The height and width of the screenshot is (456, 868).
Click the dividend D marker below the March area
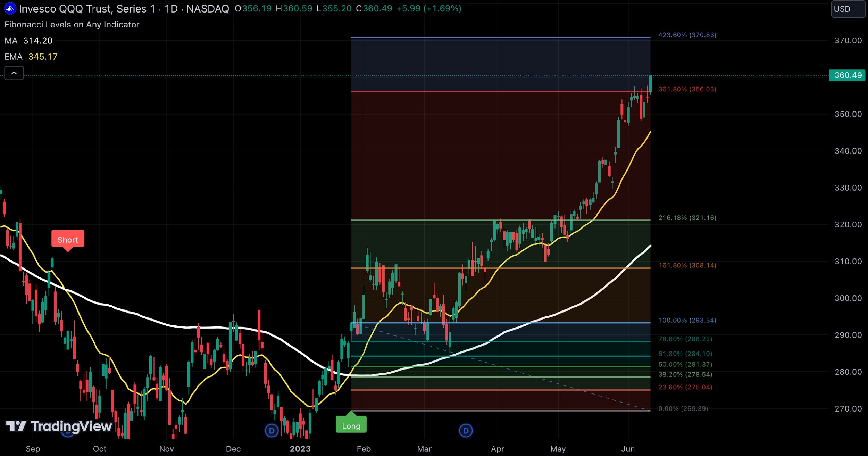click(465, 430)
